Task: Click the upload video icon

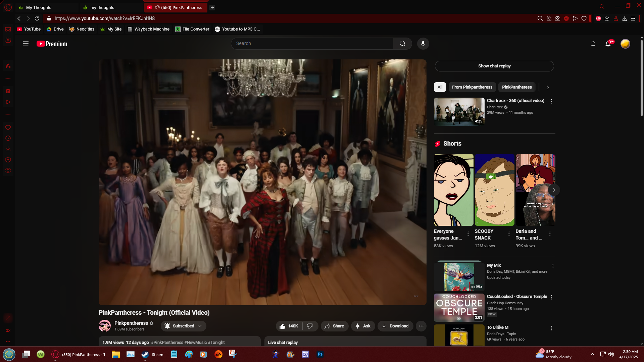Action: click(593, 44)
